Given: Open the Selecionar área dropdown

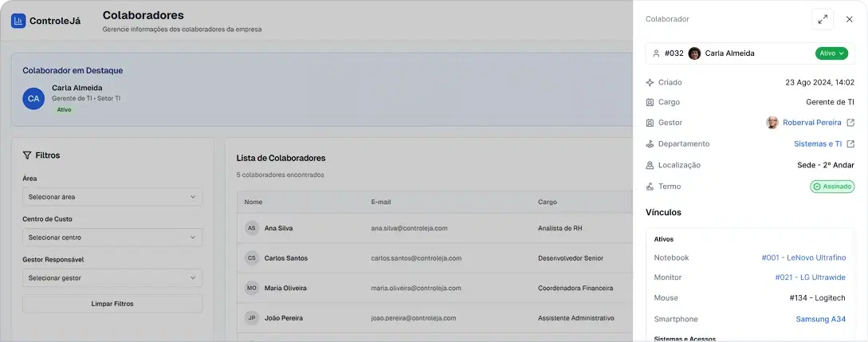Looking at the screenshot, I should click(x=112, y=197).
